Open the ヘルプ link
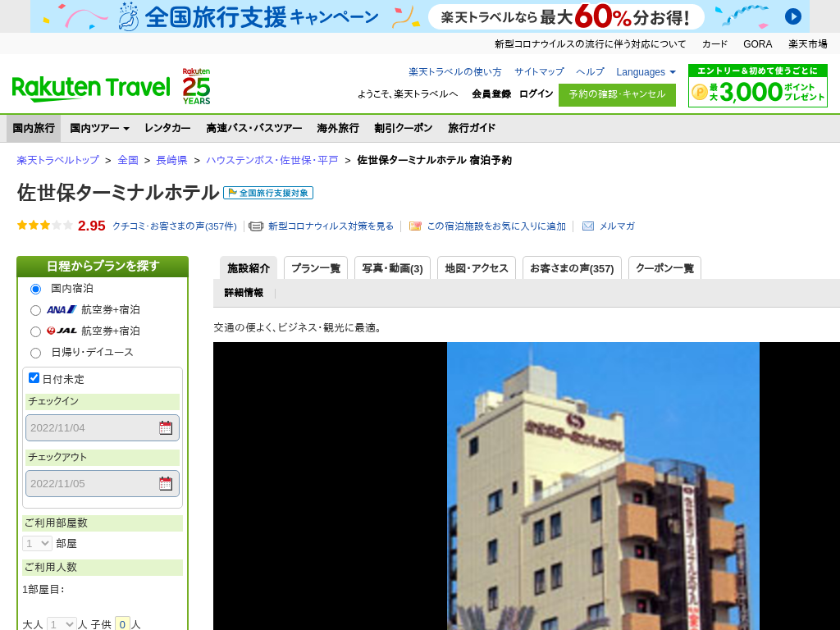This screenshot has width=840, height=630. 591,72
